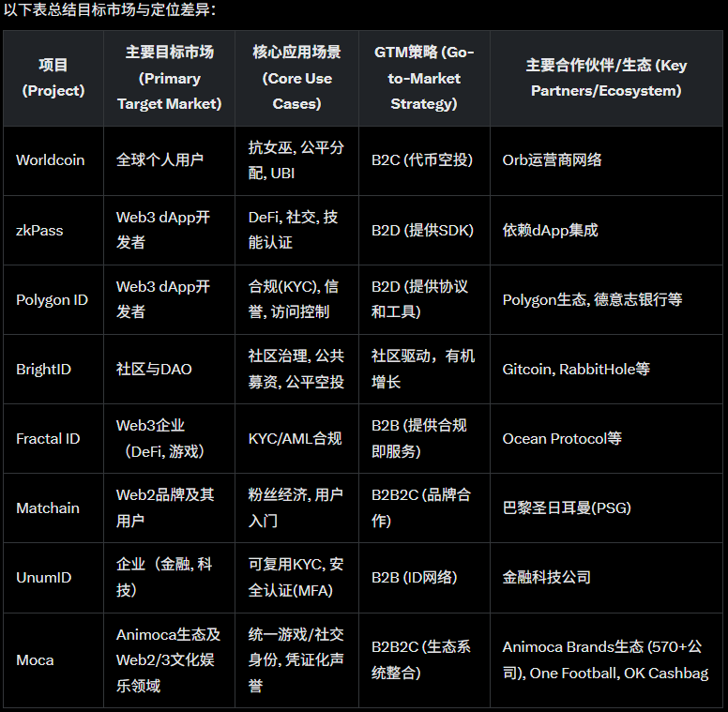The image size is (728, 712).
Task: Click the KYC/AML合规 cell
Action: click(296, 439)
